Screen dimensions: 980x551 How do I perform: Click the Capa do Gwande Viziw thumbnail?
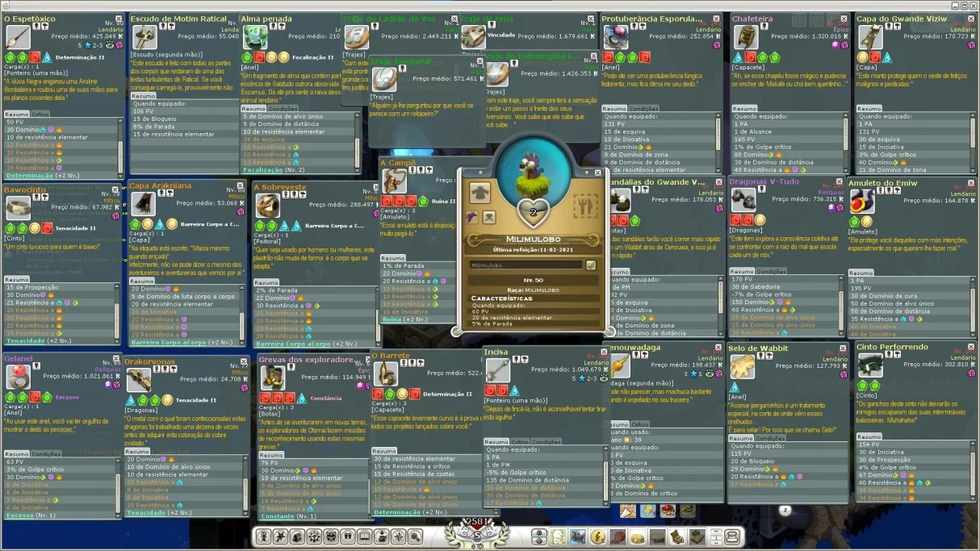tap(870, 37)
